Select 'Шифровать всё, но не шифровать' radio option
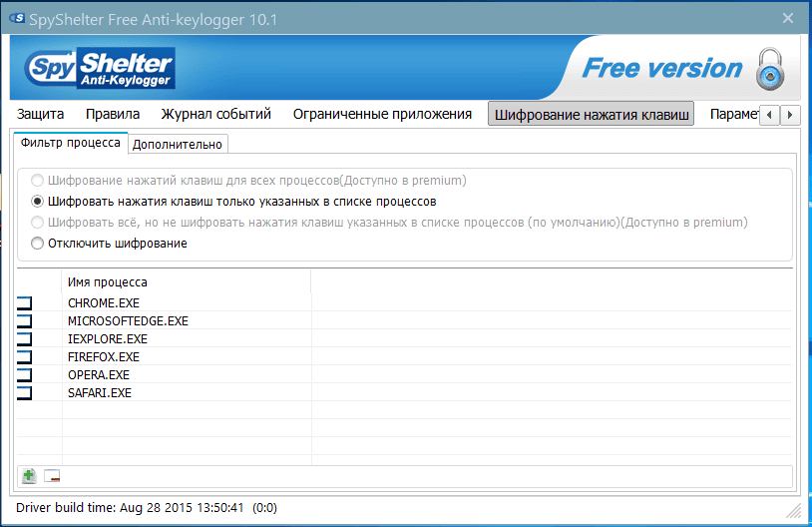The height and width of the screenshot is (527, 812). (x=37, y=223)
